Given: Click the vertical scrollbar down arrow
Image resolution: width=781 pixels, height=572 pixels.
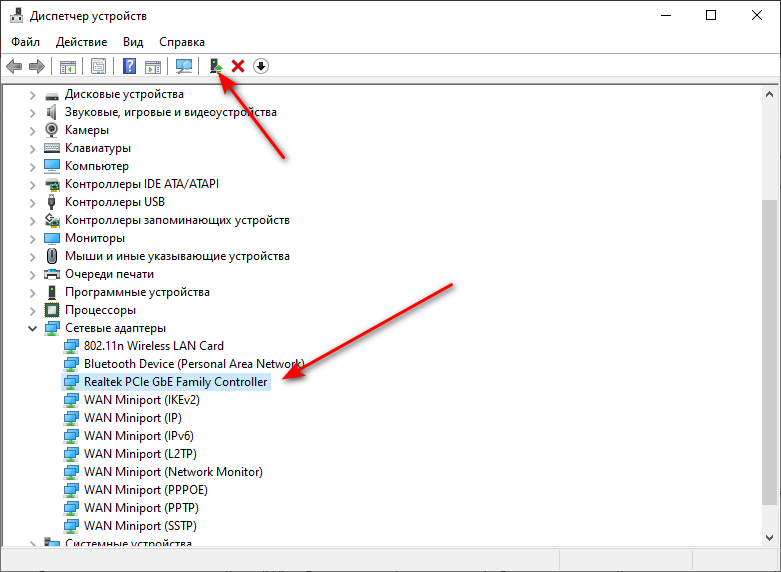Looking at the screenshot, I should pos(769,537).
